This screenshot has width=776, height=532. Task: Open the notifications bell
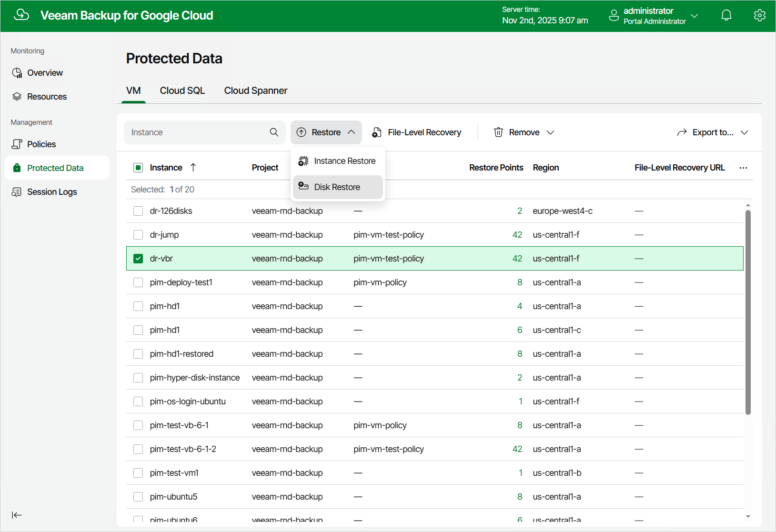[726, 15]
